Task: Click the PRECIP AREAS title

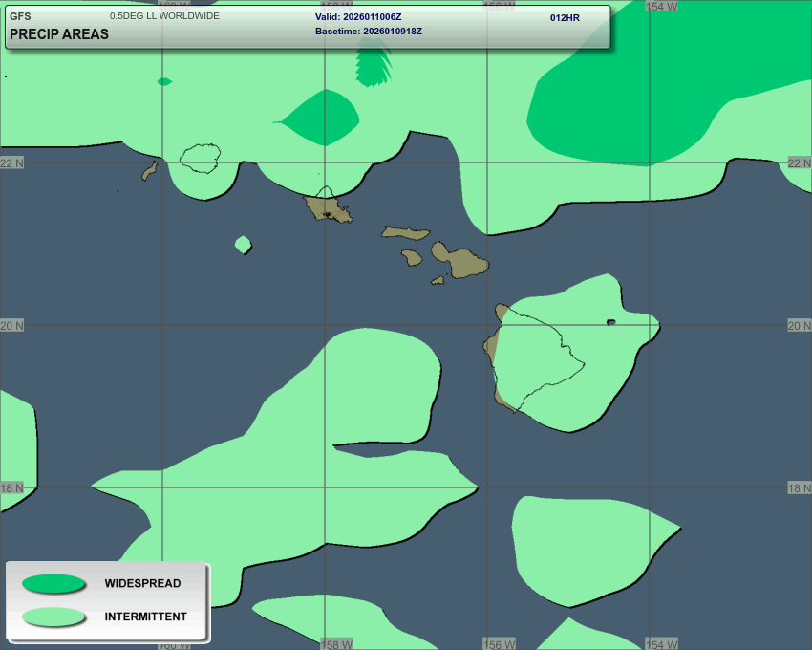Action: pos(59,34)
